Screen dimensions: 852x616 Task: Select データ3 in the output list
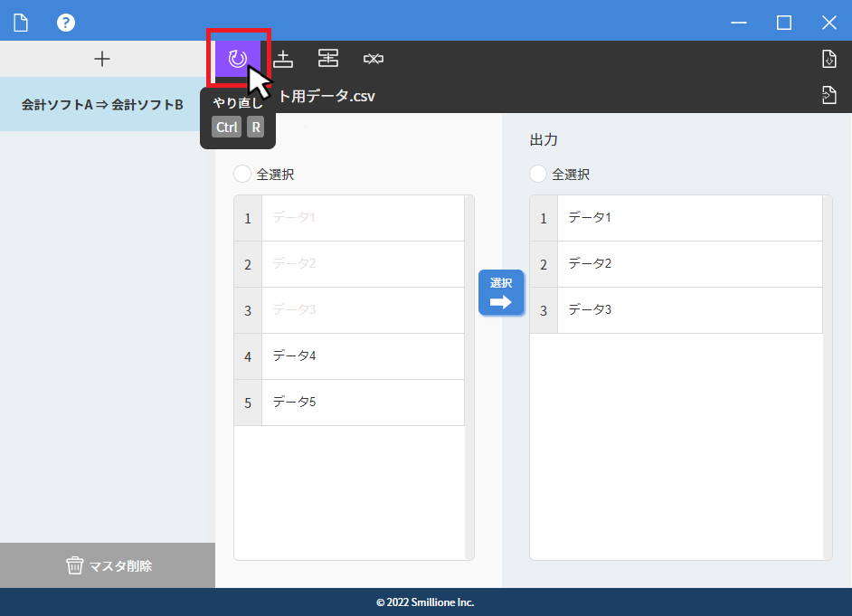coord(687,310)
